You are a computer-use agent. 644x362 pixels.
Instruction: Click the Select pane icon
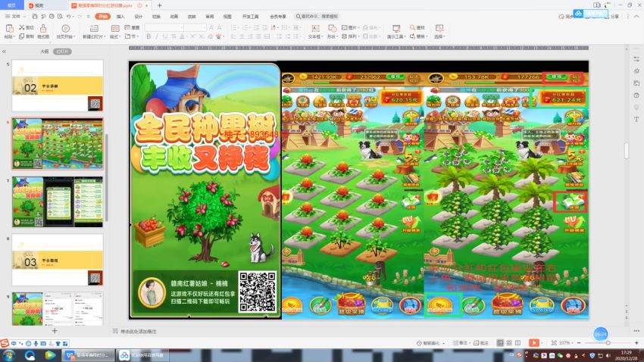pos(439,28)
